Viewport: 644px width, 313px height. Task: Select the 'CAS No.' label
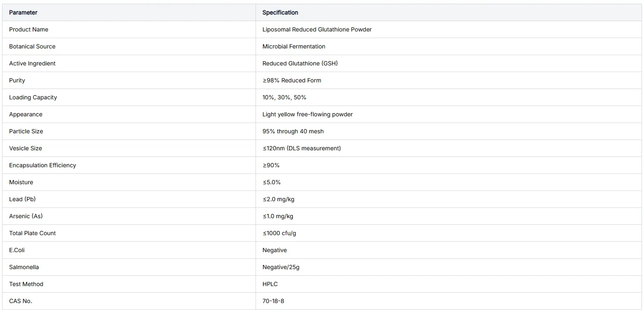(20, 301)
